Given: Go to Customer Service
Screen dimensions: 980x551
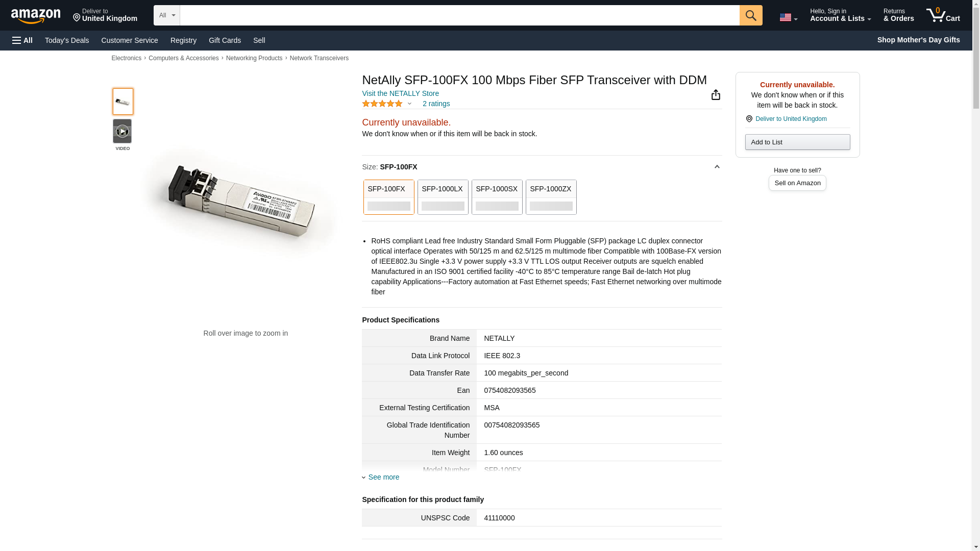Looking at the screenshot, I should click(x=130, y=40).
